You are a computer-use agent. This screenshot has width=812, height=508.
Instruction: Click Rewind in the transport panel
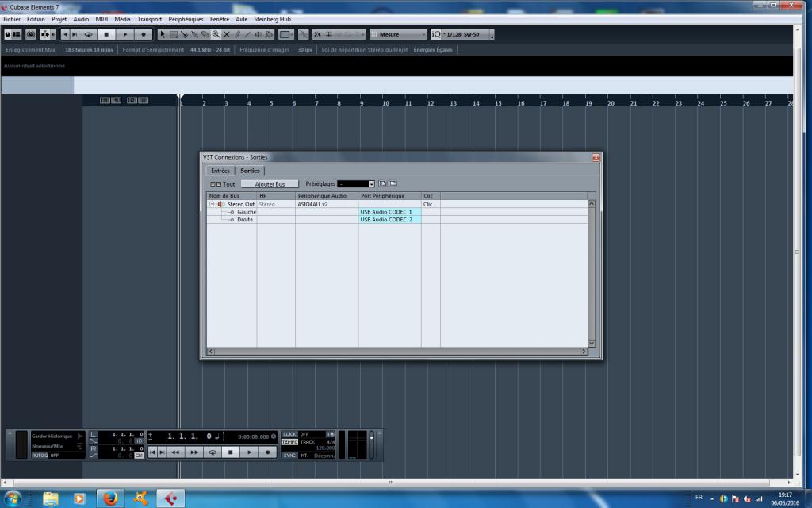point(175,452)
